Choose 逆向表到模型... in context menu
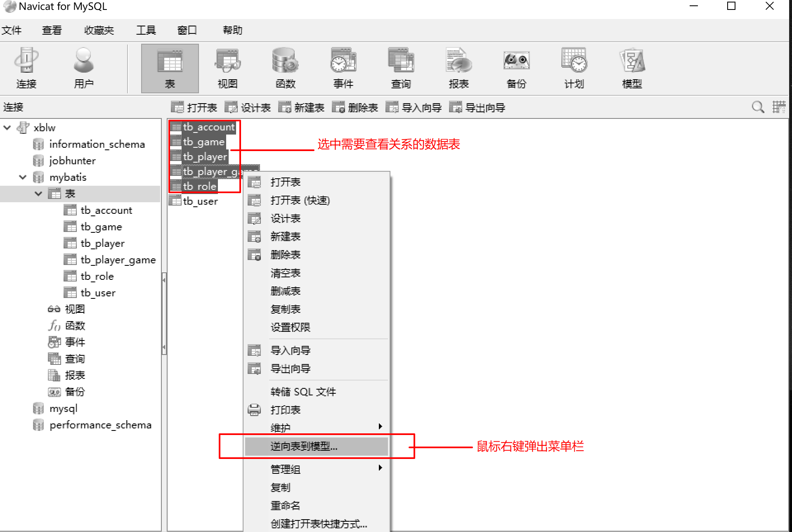The height and width of the screenshot is (532, 792). 317,446
